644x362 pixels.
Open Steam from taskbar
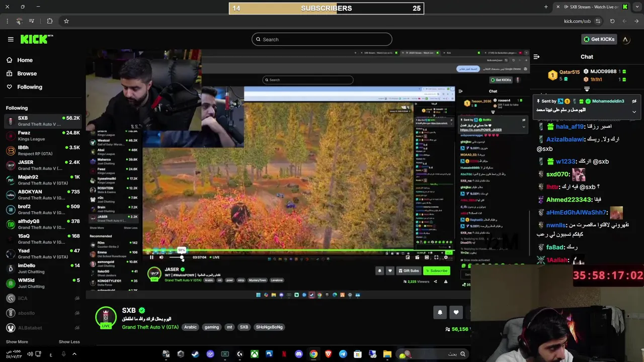point(195,354)
